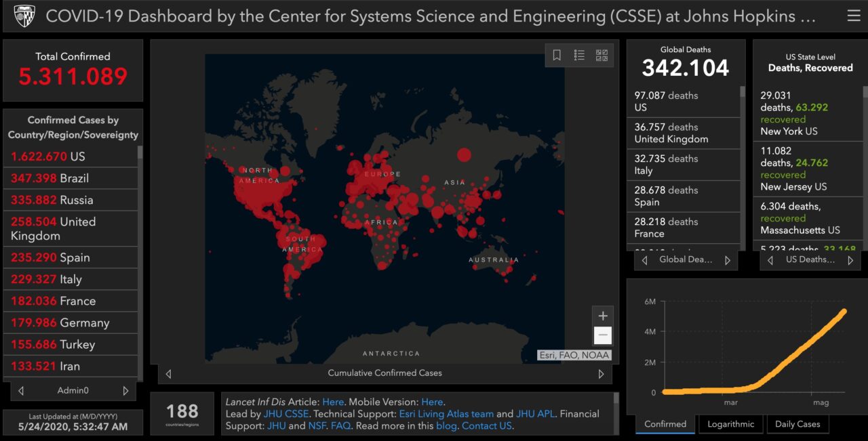Click the Total Confirmed 5.311.089 figure
The width and height of the screenshot is (868, 441).
point(73,77)
